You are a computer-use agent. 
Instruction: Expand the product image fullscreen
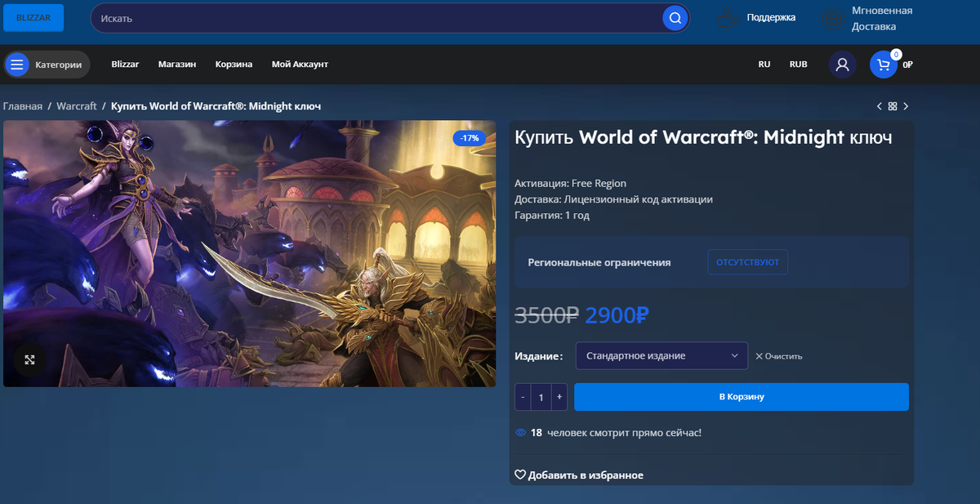(x=29, y=359)
